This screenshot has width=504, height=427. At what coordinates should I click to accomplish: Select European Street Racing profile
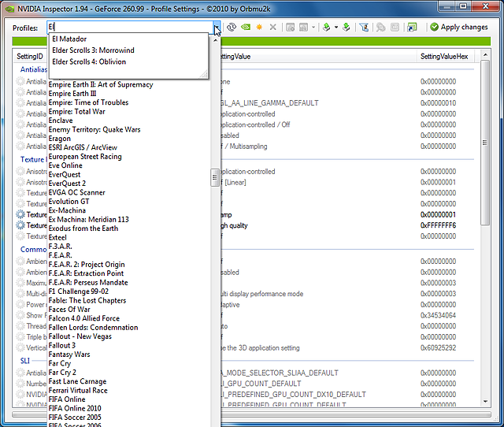[x=85, y=157]
